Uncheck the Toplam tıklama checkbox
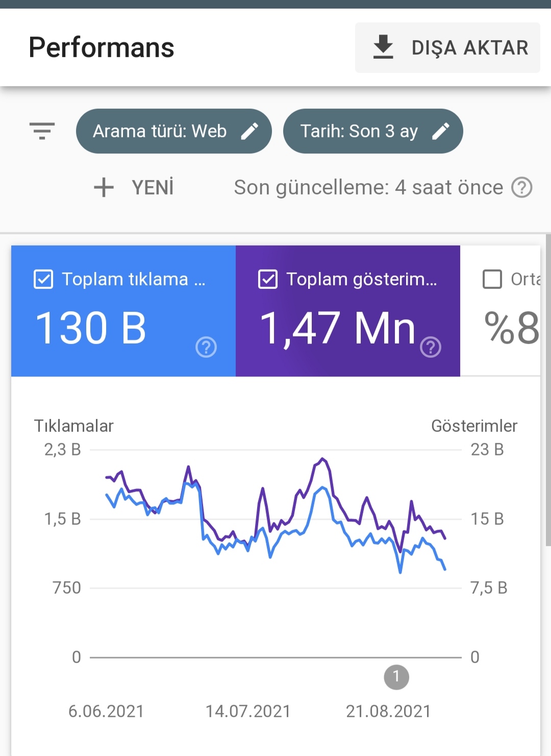This screenshot has width=551, height=756. click(x=43, y=279)
